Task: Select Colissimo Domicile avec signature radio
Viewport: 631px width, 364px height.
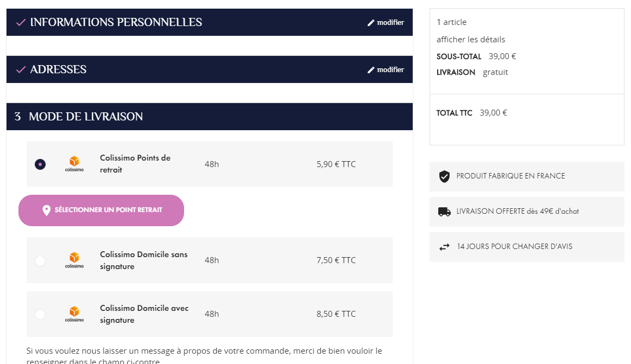Action: pos(40,315)
